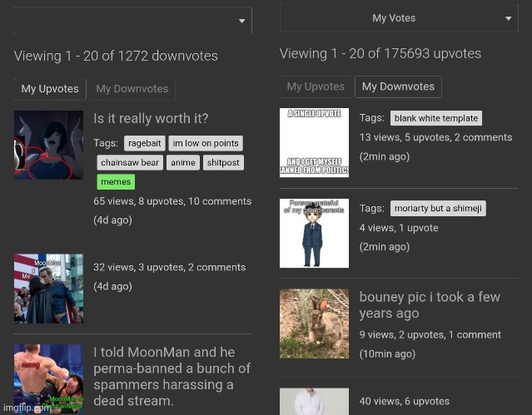Open the MoonMan kissing meme thumbnail

[x=48, y=289]
